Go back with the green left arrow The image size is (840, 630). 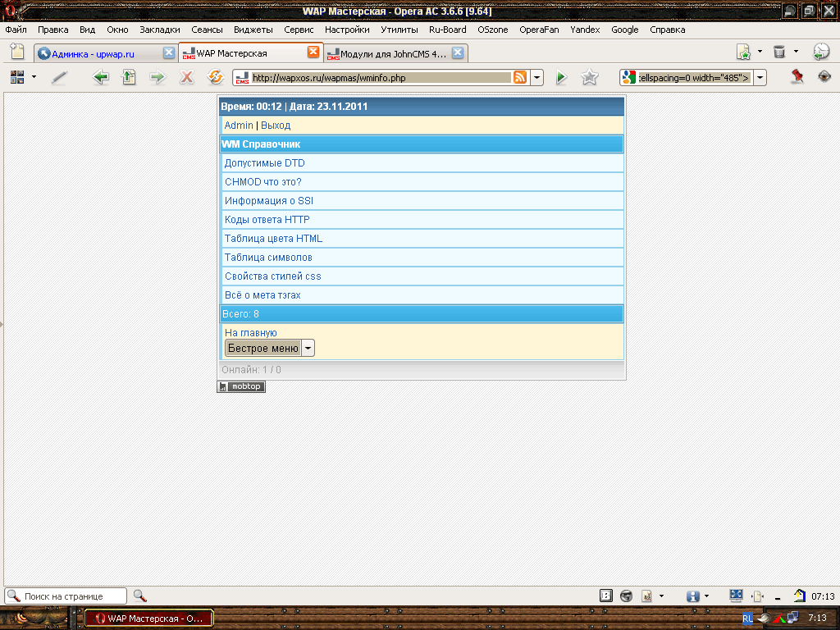tap(100, 77)
